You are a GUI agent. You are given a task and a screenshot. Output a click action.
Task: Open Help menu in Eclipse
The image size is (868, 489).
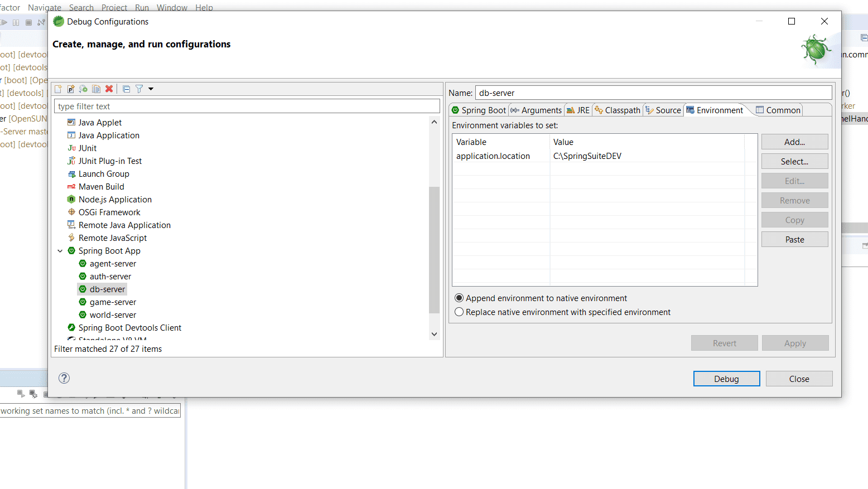click(204, 7)
